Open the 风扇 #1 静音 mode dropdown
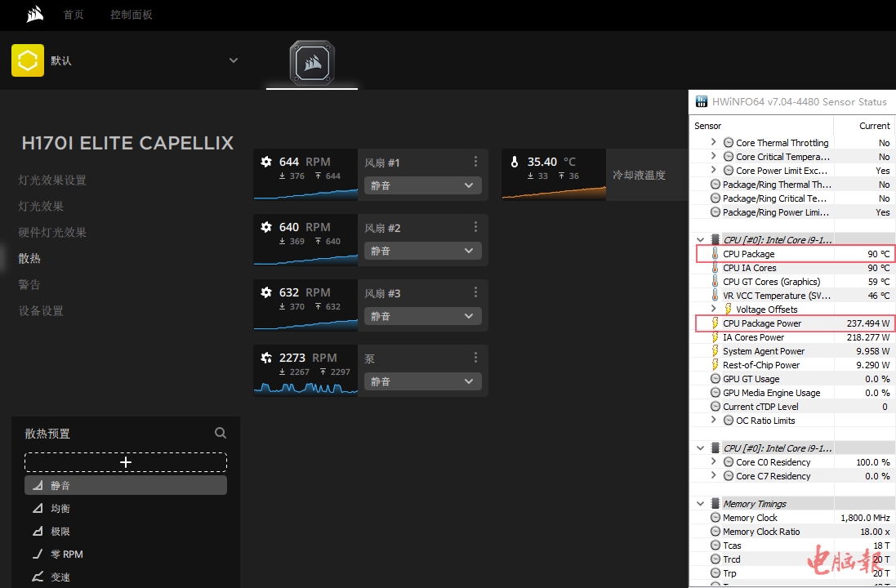896x588 pixels. [x=422, y=185]
